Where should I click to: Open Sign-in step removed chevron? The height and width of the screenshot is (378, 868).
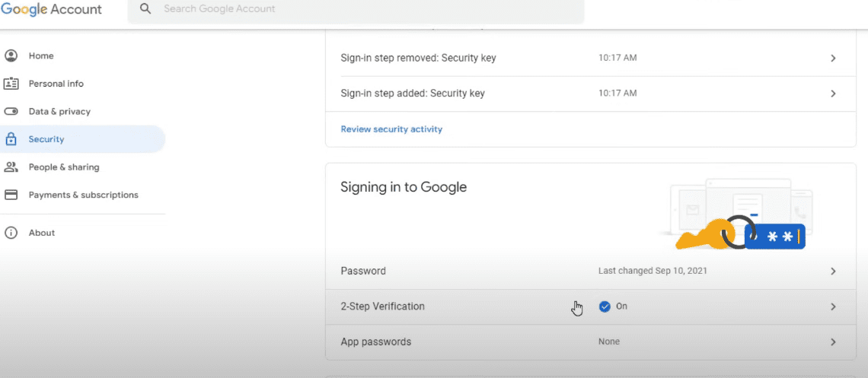pos(833,59)
